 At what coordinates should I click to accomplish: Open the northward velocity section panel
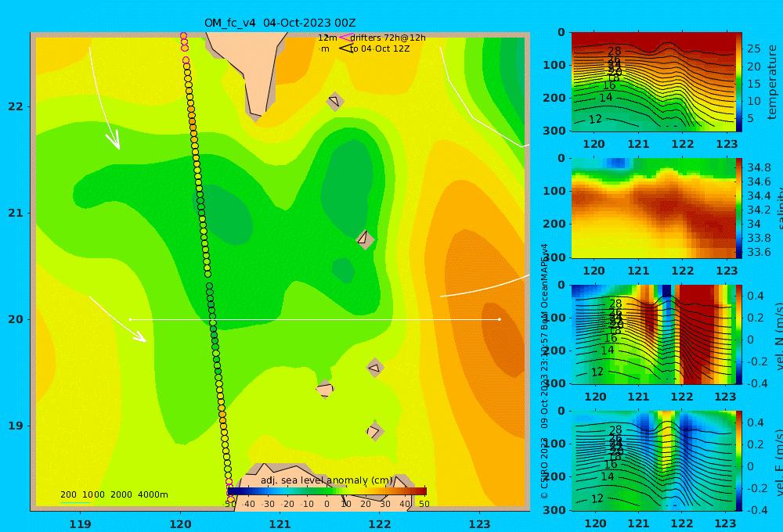[x=653, y=334]
